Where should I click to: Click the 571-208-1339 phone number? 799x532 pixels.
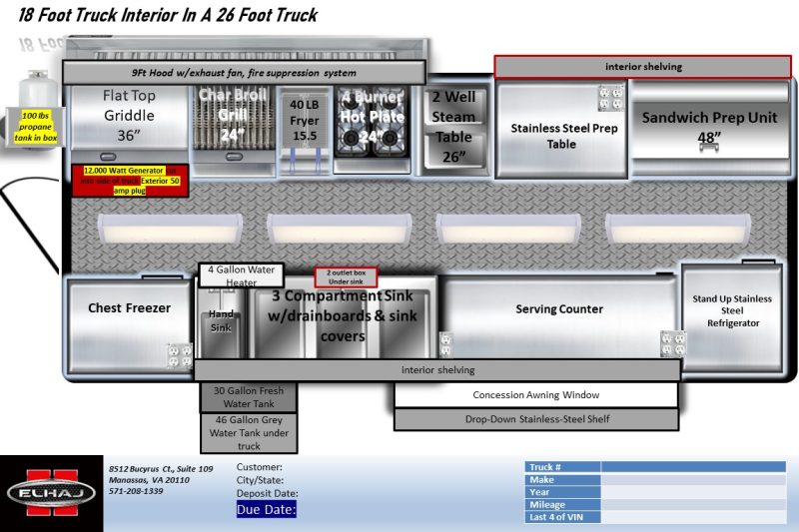point(136,491)
